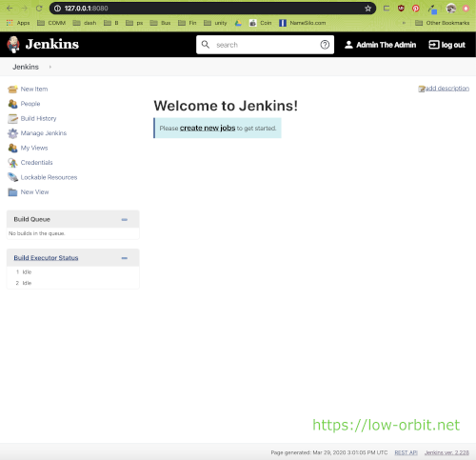Click the Build History notepad icon
476x460 pixels.
tap(12, 118)
